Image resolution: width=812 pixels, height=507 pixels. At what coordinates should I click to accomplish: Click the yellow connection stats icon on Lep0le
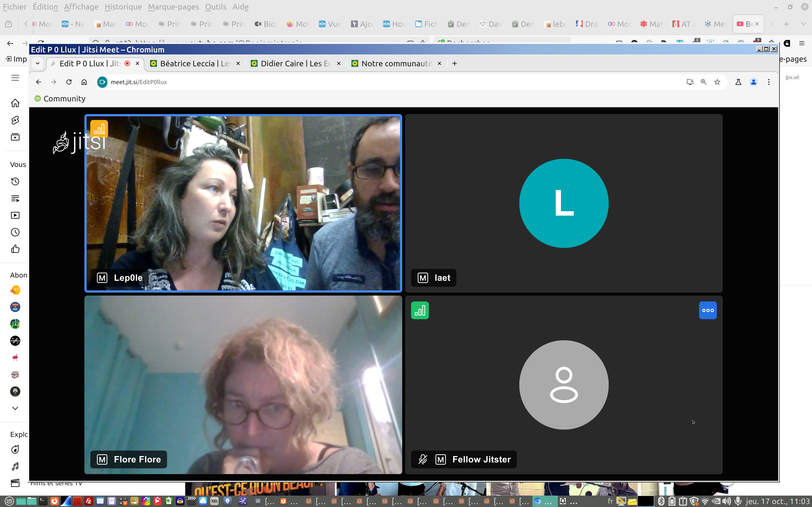tap(99, 129)
